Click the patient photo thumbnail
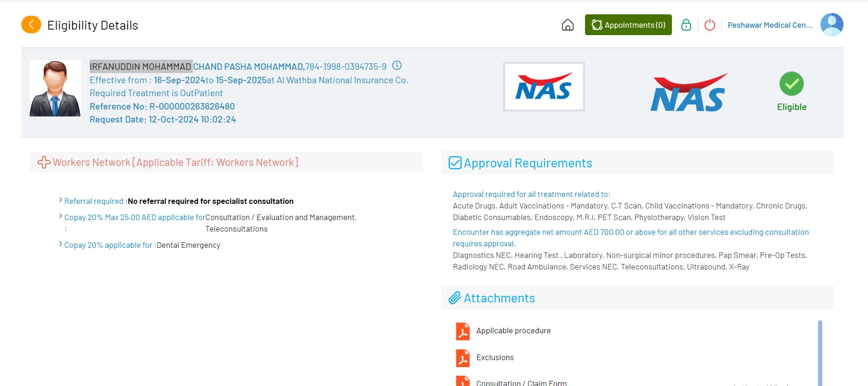 click(x=55, y=88)
